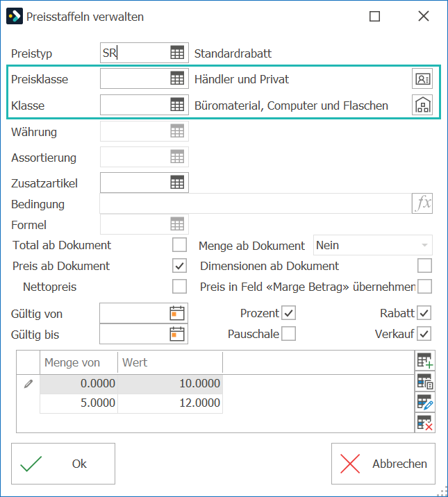Viewport: 448px width, 497px height.
Task: Open the Preisklasse lookup table icon
Action: coord(177,78)
